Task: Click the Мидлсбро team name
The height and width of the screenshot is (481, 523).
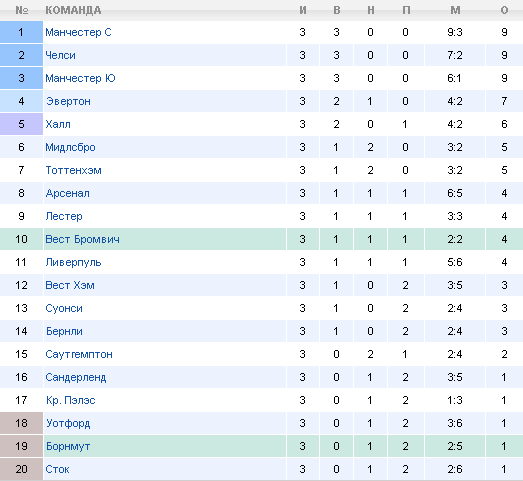Action: (x=70, y=147)
